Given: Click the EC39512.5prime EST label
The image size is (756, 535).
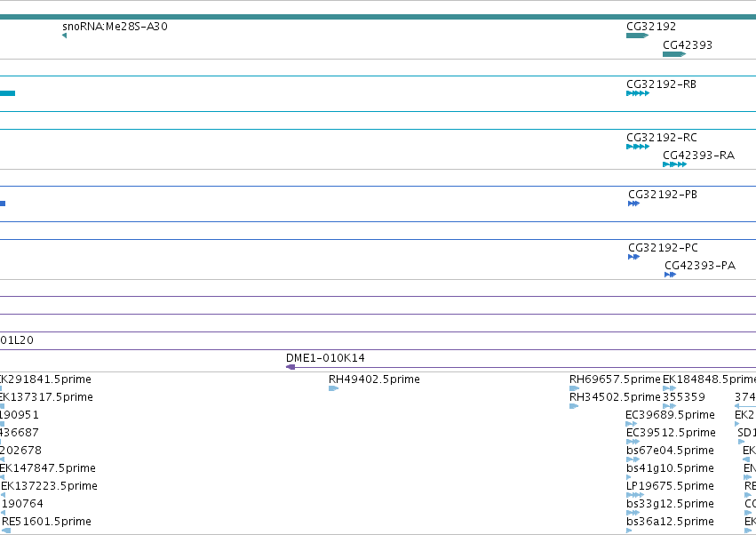Looking at the screenshot, I should 671,433.
